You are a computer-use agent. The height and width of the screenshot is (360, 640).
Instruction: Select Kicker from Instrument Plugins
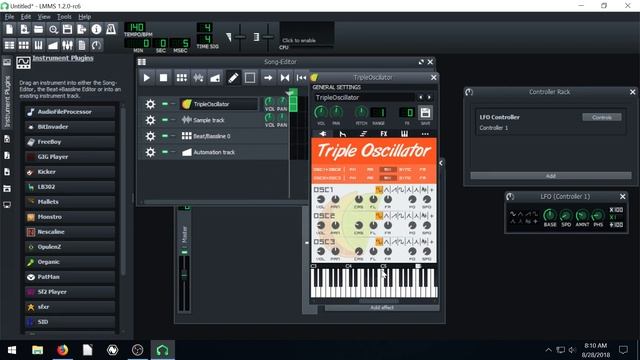tap(70, 172)
